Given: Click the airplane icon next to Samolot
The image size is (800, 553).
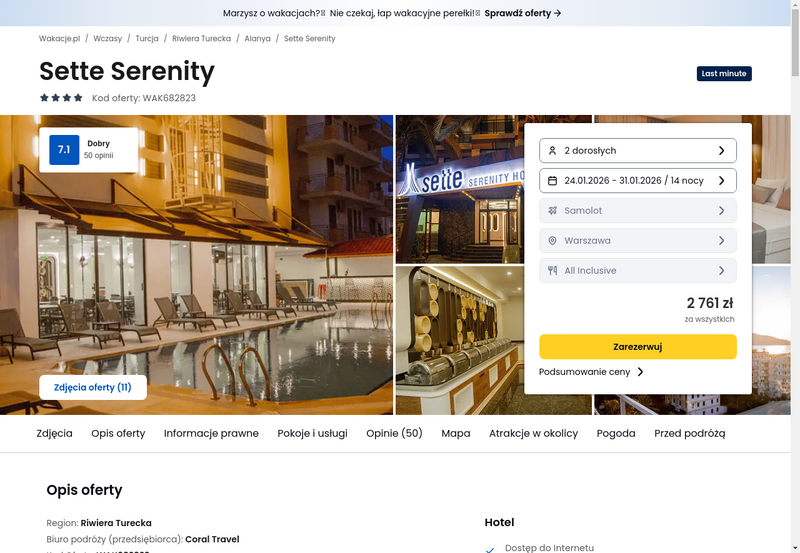Looking at the screenshot, I should pyautogui.click(x=552, y=211).
